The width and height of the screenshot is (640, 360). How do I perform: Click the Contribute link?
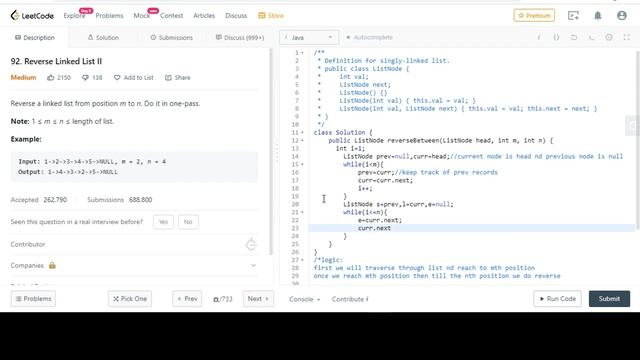(x=350, y=299)
